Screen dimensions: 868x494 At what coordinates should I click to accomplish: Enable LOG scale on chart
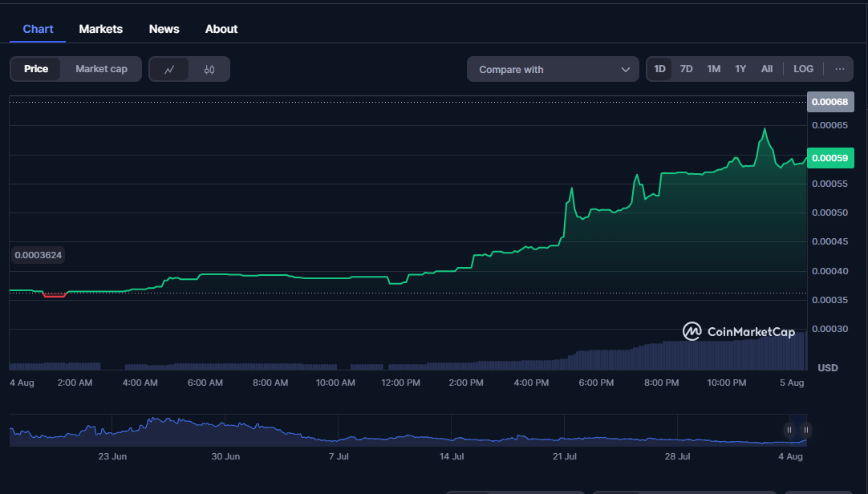pos(803,69)
